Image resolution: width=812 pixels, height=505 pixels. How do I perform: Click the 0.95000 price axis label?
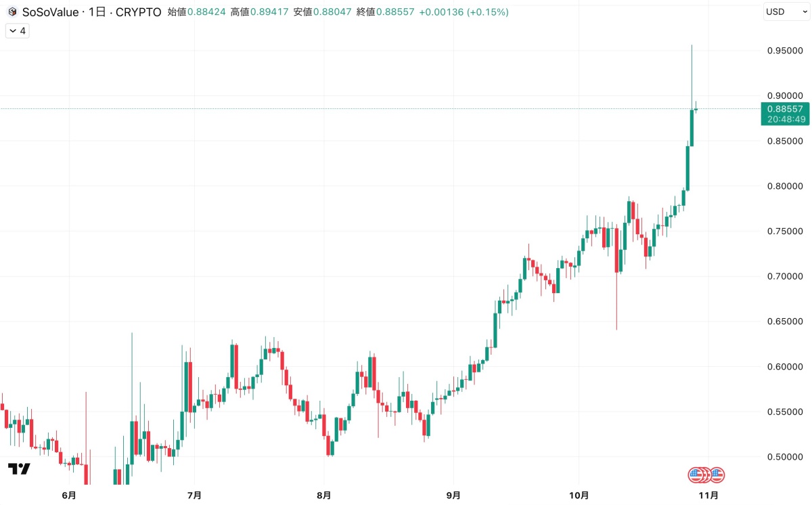785,51
